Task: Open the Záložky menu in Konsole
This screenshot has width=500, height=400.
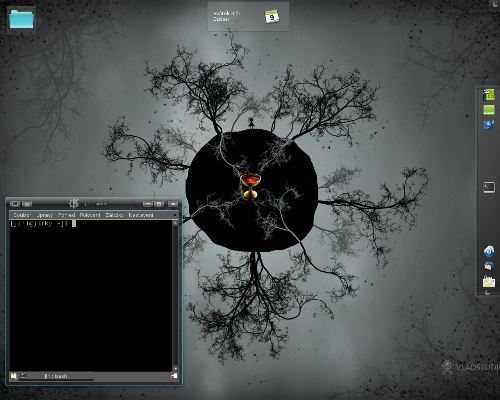Action: pyautogui.click(x=114, y=215)
